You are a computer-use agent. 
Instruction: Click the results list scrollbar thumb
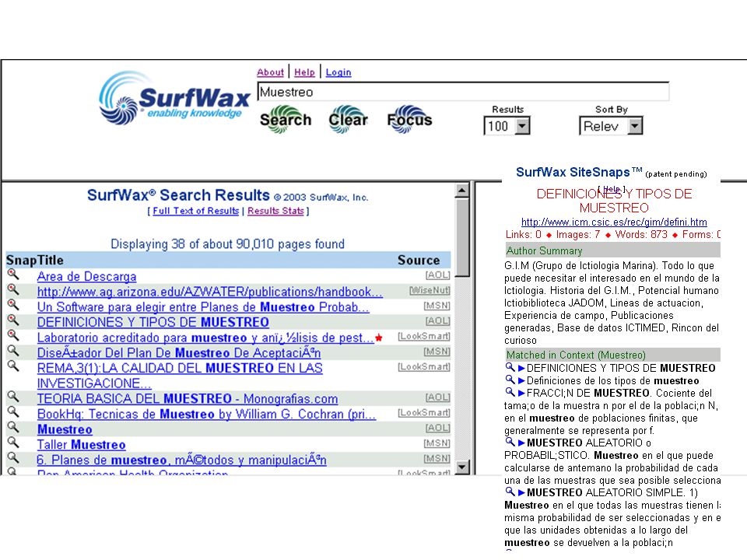coord(461,237)
